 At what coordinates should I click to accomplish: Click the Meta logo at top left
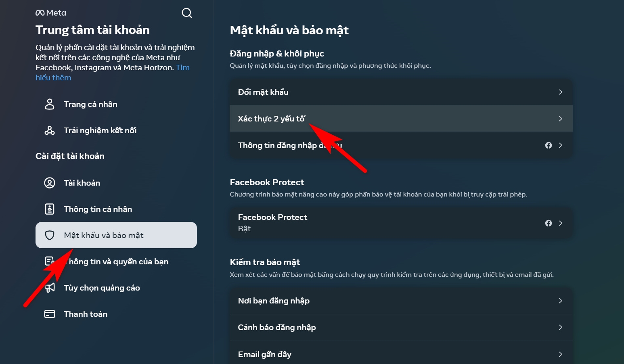tap(51, 13)
